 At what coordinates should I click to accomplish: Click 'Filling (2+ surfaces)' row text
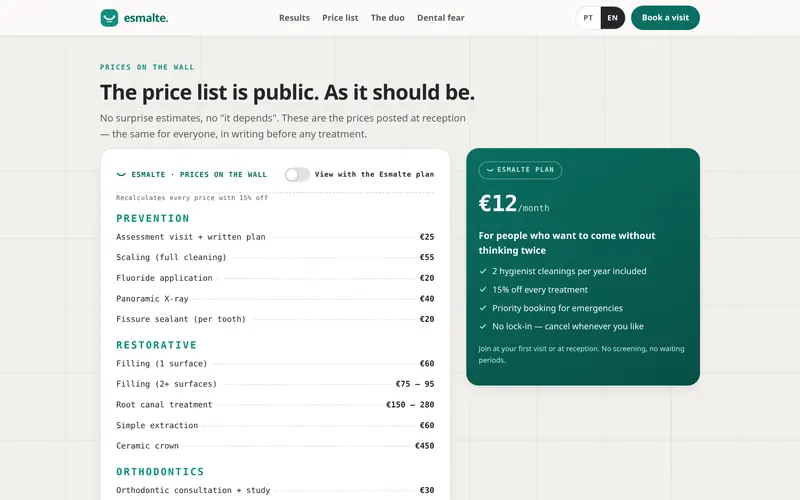point(166,384)
